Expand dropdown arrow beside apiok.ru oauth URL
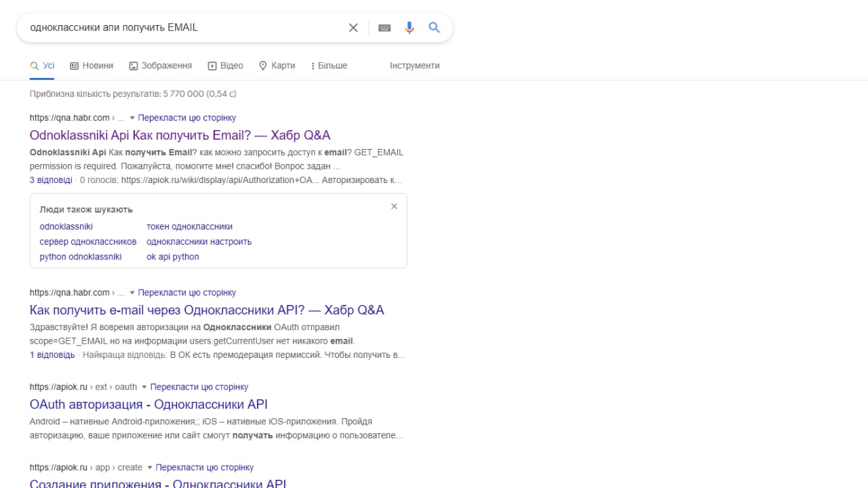This screenshot has height=488, width=868. tap(144, 387)
